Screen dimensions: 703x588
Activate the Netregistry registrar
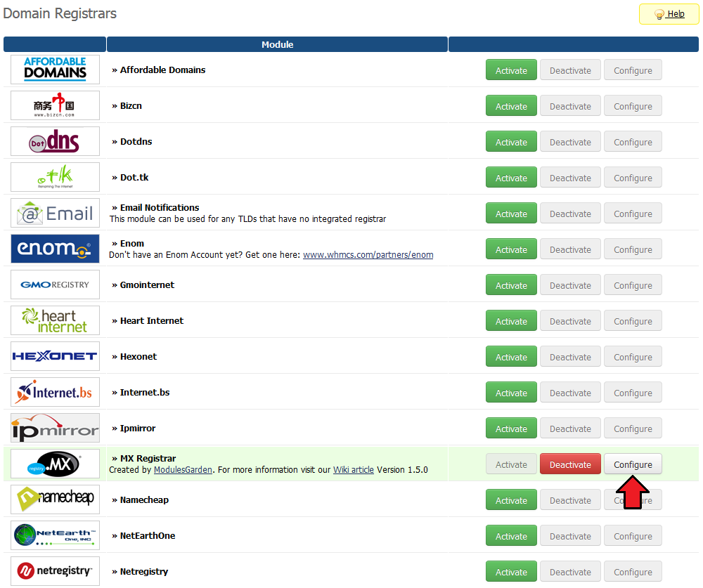511,572
